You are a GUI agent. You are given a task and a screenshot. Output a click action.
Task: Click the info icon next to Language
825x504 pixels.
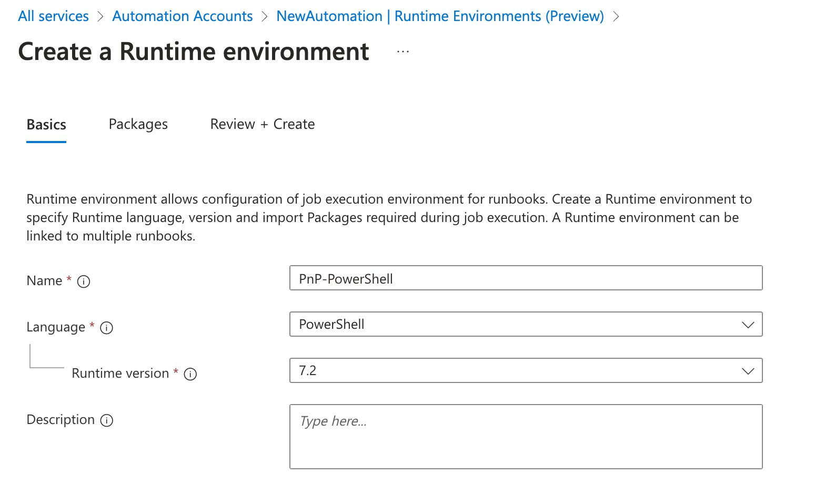(106, 328)
